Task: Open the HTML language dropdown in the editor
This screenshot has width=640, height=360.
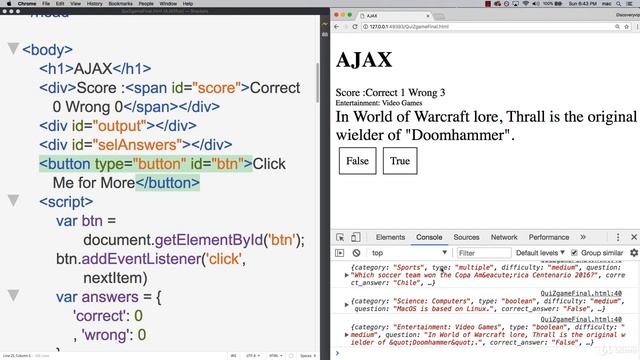Action: click(x=276, y=356)
